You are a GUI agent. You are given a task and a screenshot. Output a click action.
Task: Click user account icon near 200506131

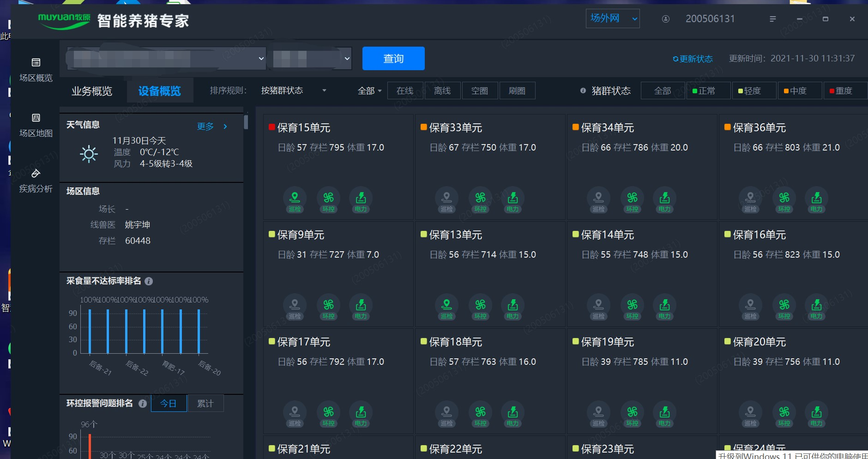[x=666, y=19]
